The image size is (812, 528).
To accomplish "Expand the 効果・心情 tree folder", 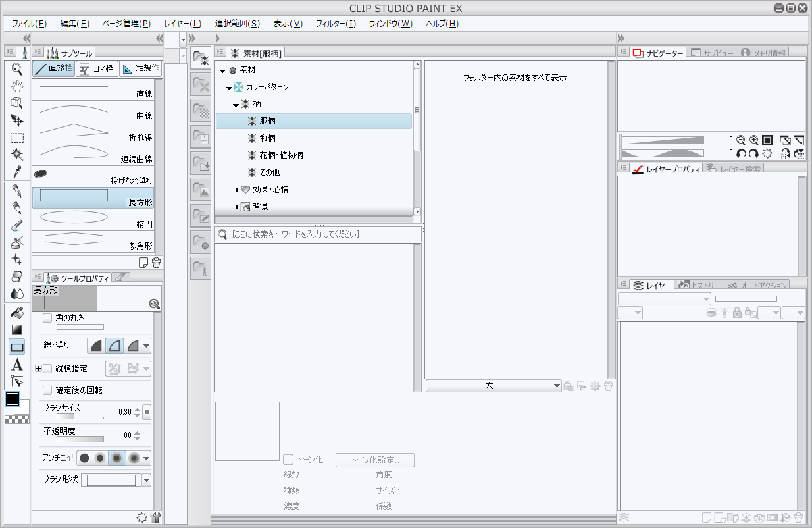I will click(x=237, y=190).
